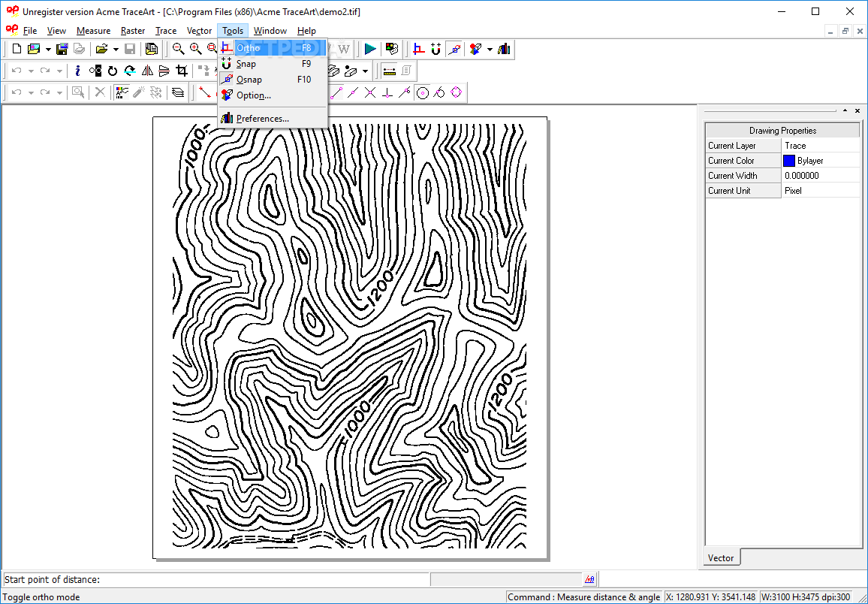Toggle Nearest object snap mode

405,92
